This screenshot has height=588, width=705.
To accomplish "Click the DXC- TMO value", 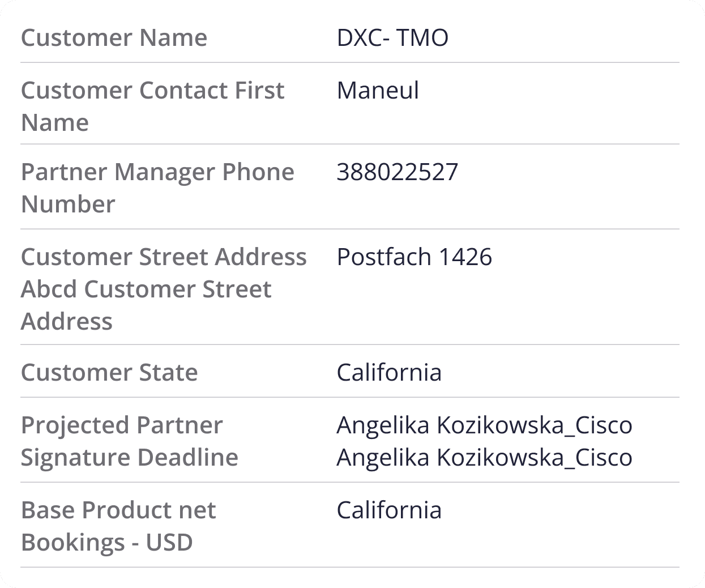I will tap(392, 38).
